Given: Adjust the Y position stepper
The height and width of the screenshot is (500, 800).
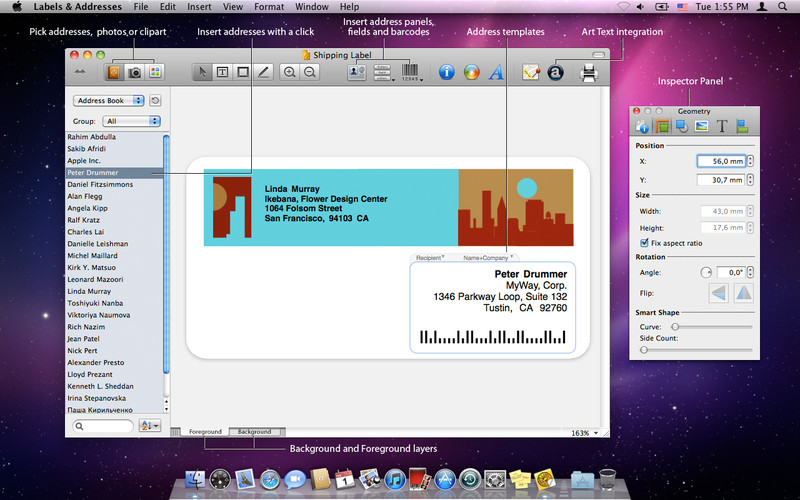Looking at the screenshot, I should pos(751,180).
